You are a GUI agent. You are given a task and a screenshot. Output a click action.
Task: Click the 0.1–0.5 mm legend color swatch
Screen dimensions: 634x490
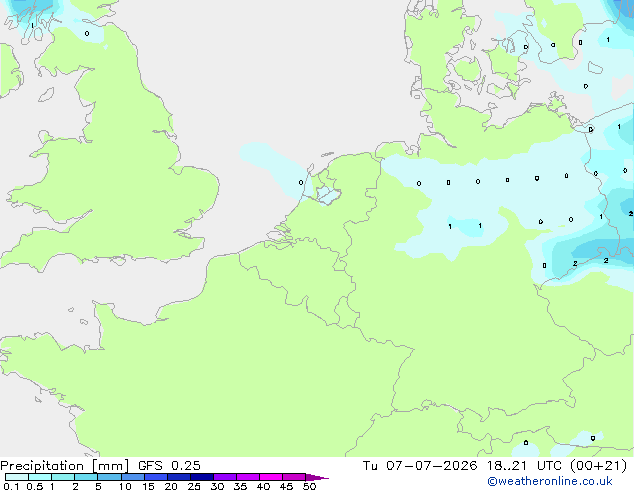click(17, 477)
